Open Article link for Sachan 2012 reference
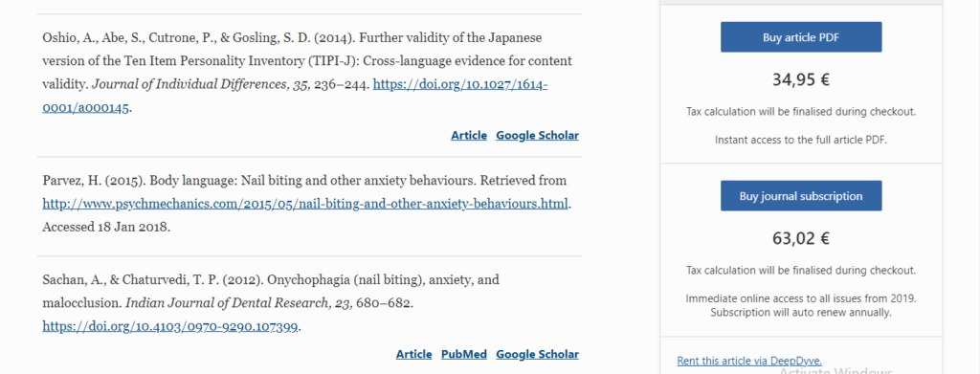Image resolution: width=980 pixels, height=374 pixels. (413, 354)
